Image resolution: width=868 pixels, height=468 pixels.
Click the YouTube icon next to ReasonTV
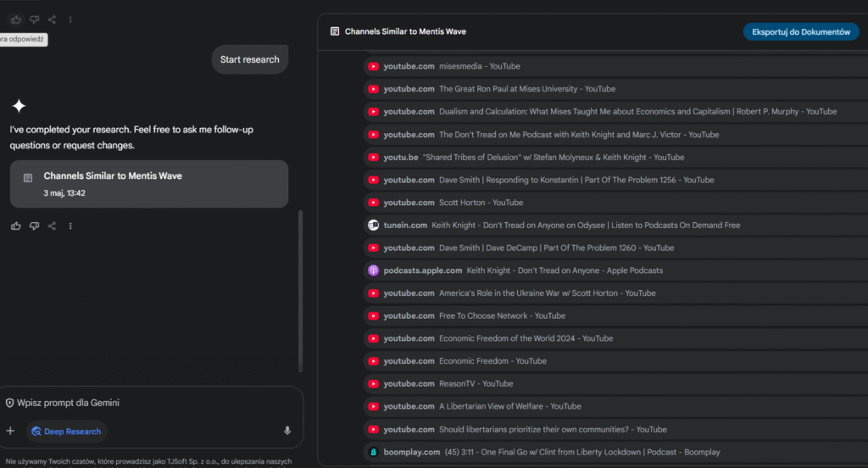(374, 384)
